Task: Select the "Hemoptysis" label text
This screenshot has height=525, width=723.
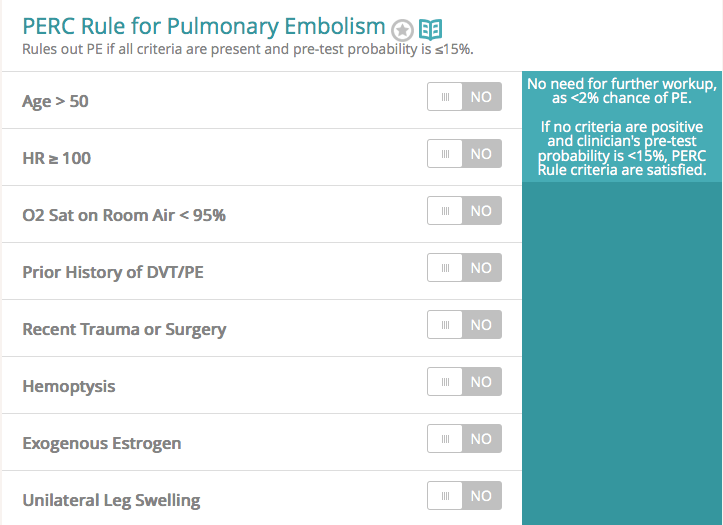Action: [x=68, y=386]
